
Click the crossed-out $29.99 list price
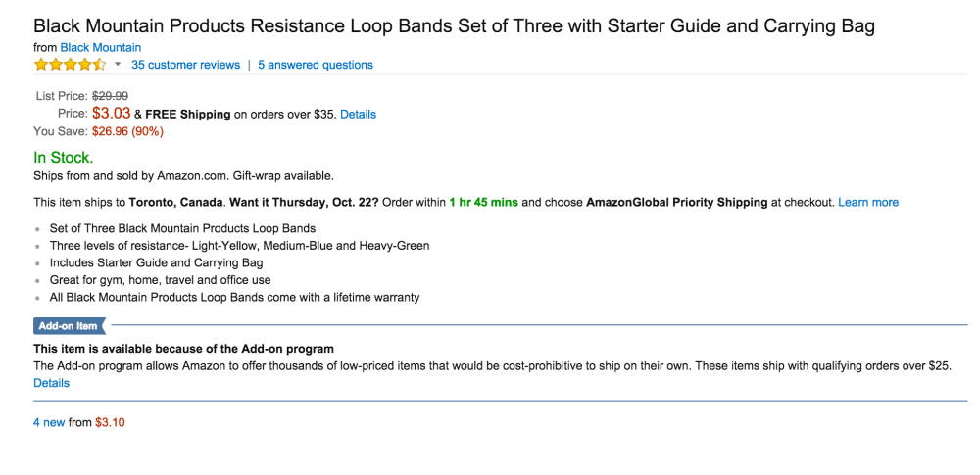pyautogui.click(x=110, y=96)
